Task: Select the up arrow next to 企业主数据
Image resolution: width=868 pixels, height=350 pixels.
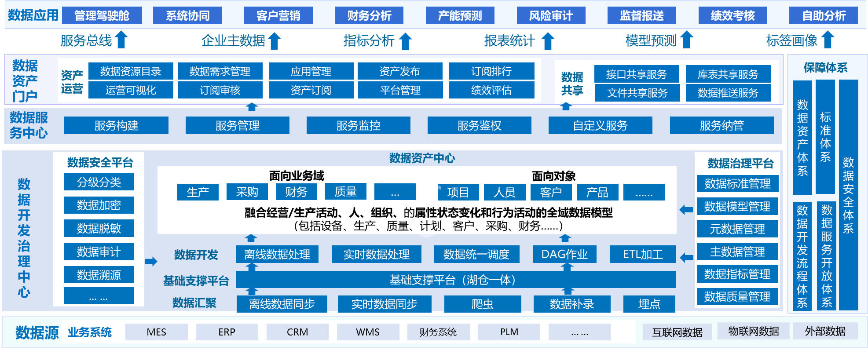Action: [x=275, y=40]
